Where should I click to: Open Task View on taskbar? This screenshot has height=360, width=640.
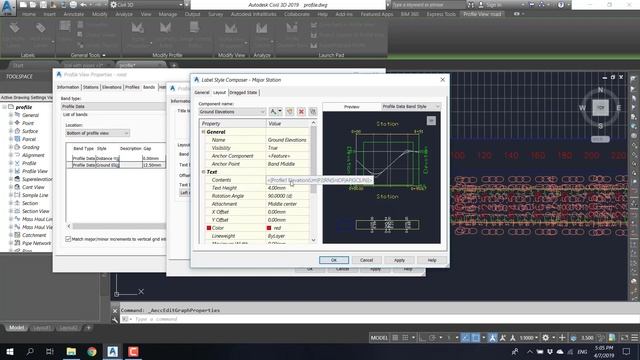pyautogui.click(x=50, y=351)
